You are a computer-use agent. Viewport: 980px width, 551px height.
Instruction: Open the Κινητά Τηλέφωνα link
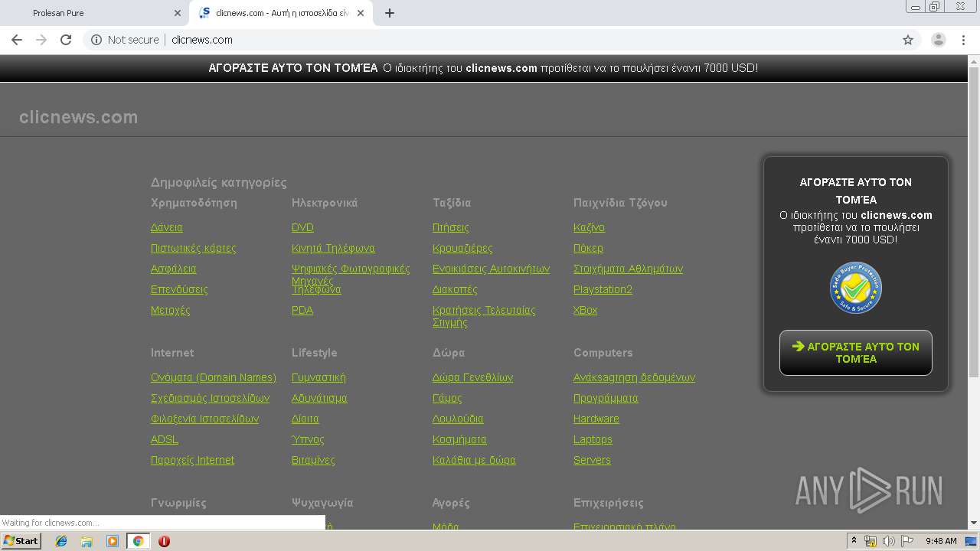click(x=333, y=248)
